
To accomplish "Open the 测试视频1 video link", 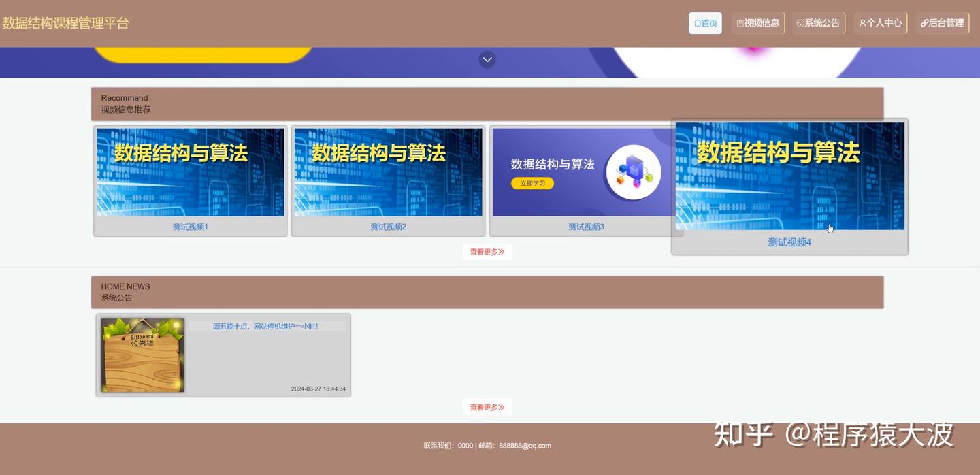I will 190,225.
